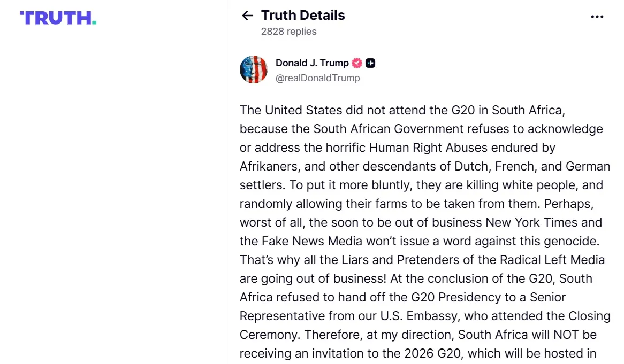Image resolution: width=624 pixels, height=364 pixels.
Task: Click the red verified badge icon
Action: click(357, 63)
